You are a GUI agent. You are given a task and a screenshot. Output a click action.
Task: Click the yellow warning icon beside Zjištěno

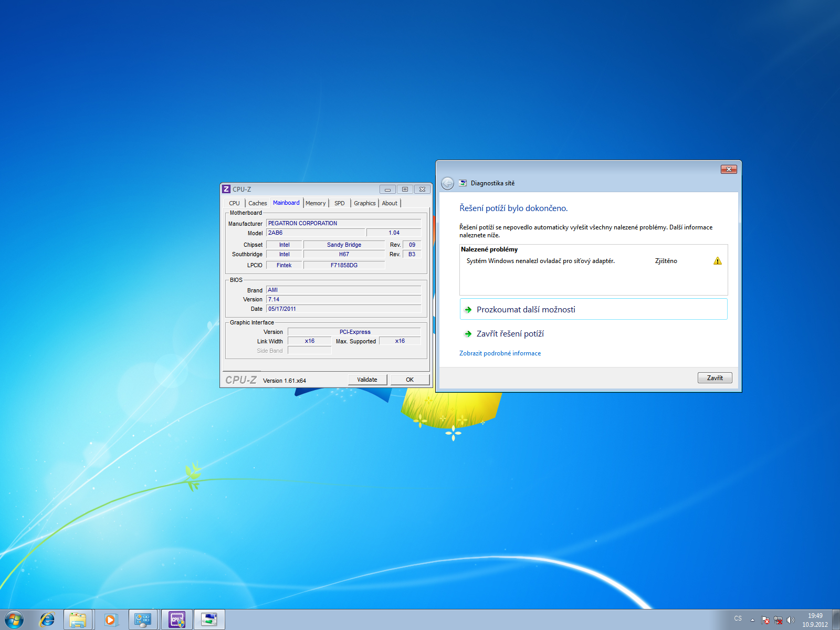tap(718, 261)
